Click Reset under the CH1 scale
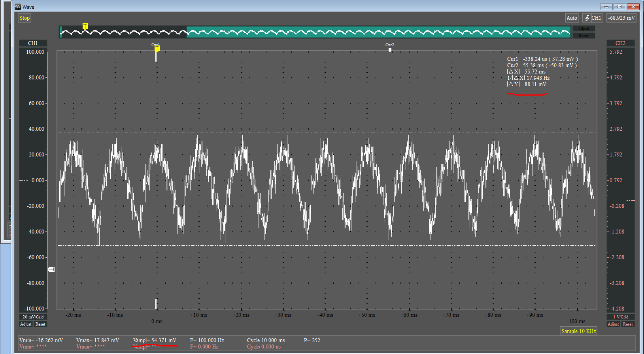Screen dimensions: 644x354 [40, 324]
